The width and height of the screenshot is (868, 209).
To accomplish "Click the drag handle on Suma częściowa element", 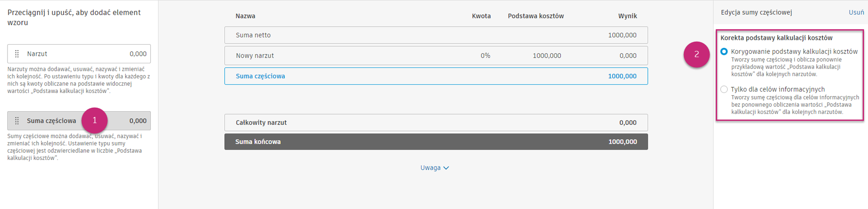I will (x=17, y=120).
